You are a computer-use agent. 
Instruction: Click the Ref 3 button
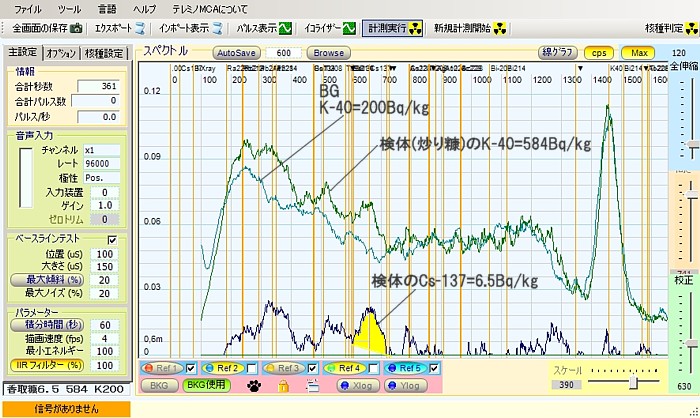point(284,368)
